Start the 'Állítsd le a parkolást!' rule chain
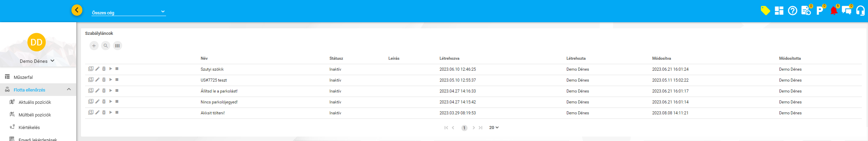The height and width of the screenshot is (141, 868). click(111, 90)
